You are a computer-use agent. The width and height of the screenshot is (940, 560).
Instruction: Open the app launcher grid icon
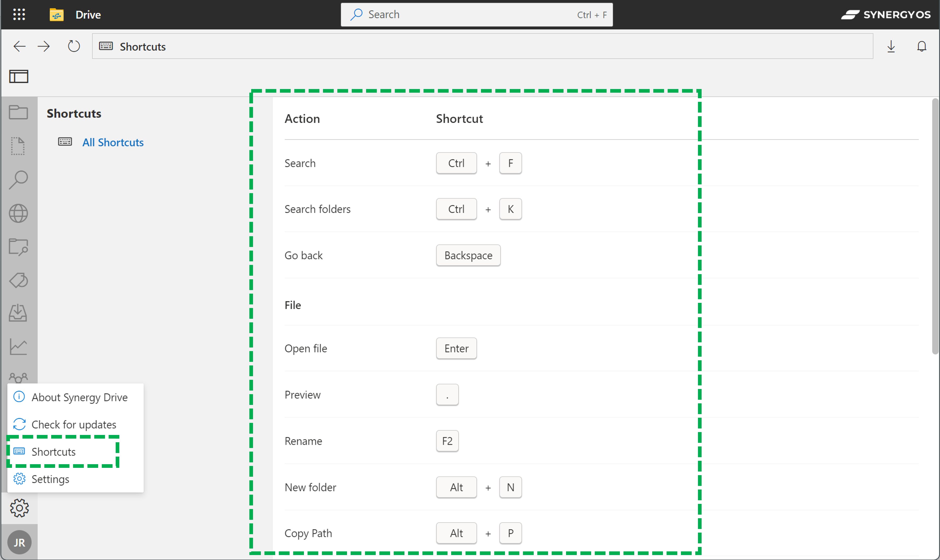(19, 14)
